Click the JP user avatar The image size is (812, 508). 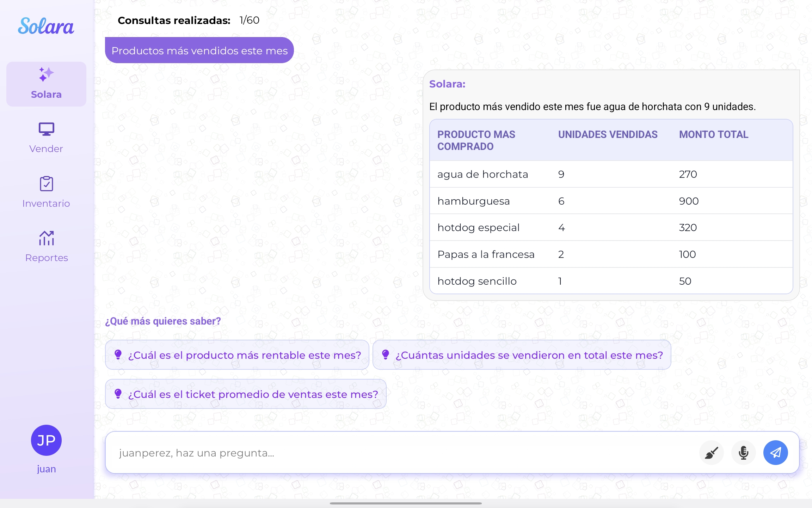tap(46, 440)
